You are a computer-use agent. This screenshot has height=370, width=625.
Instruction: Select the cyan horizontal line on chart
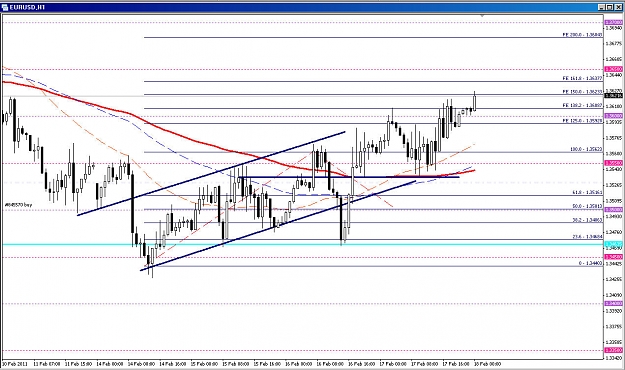302,244
